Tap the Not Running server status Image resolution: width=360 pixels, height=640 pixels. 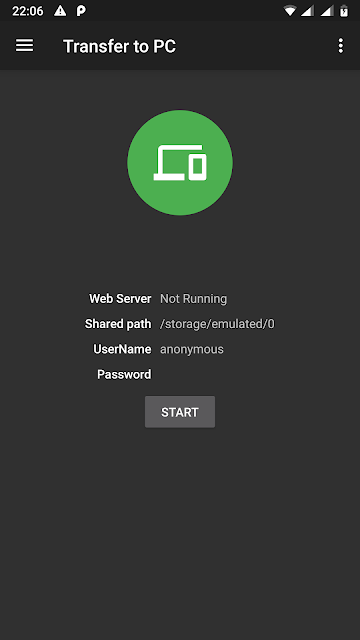193,299
